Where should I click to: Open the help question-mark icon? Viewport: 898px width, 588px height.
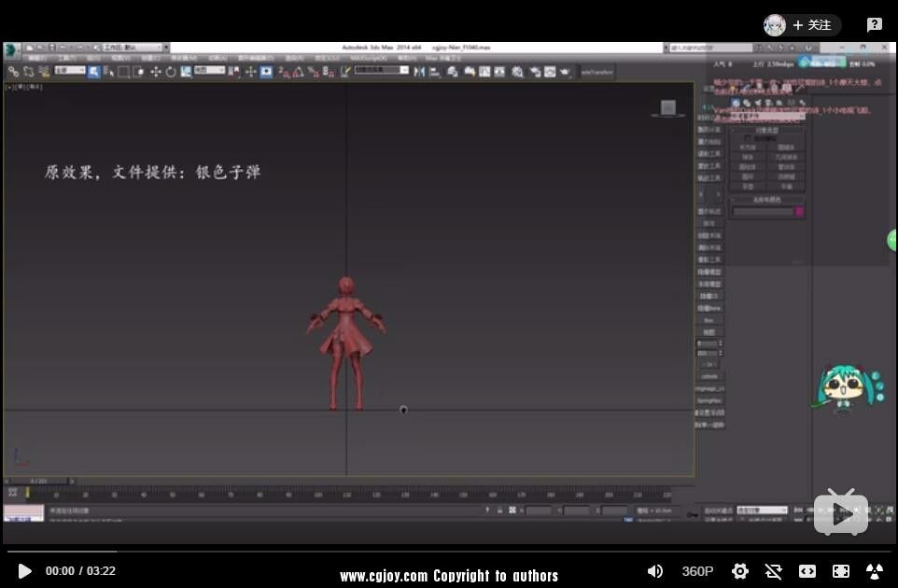[x=874, y=24]
